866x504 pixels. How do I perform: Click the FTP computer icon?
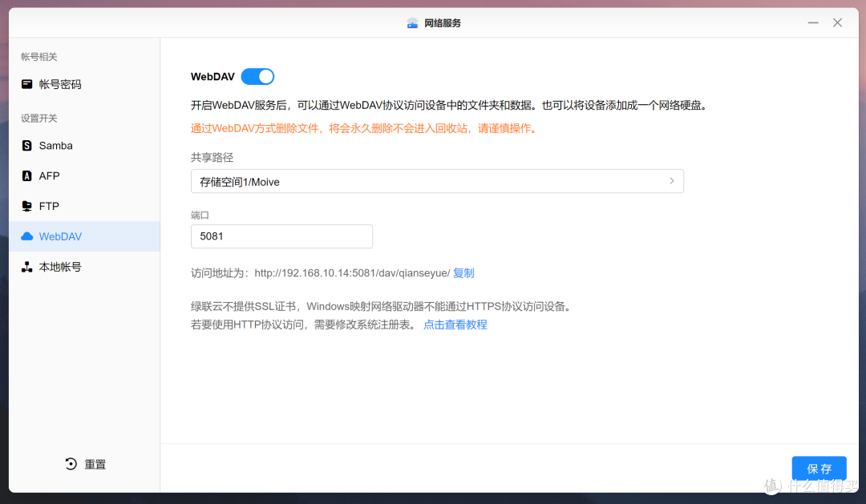[26, 206]
